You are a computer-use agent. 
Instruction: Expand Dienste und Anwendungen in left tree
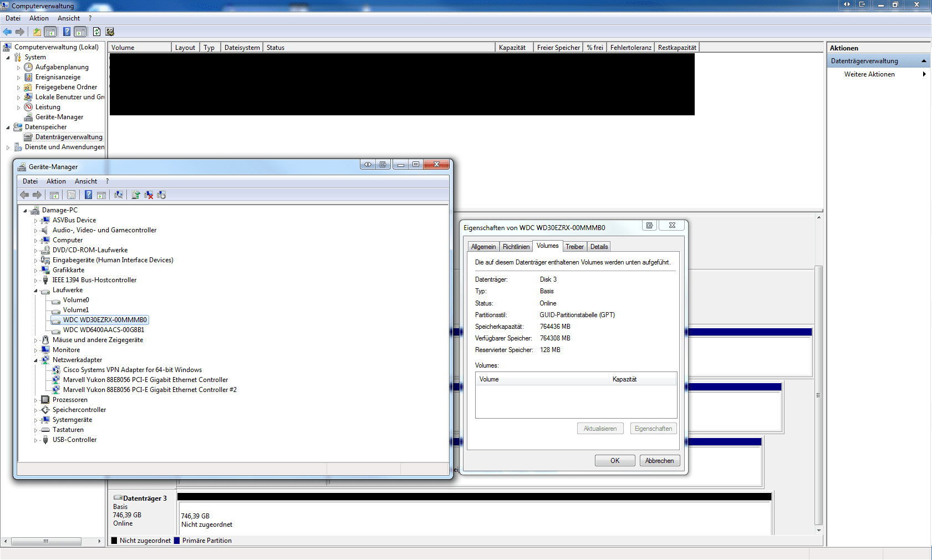click(x=8, y=147)
